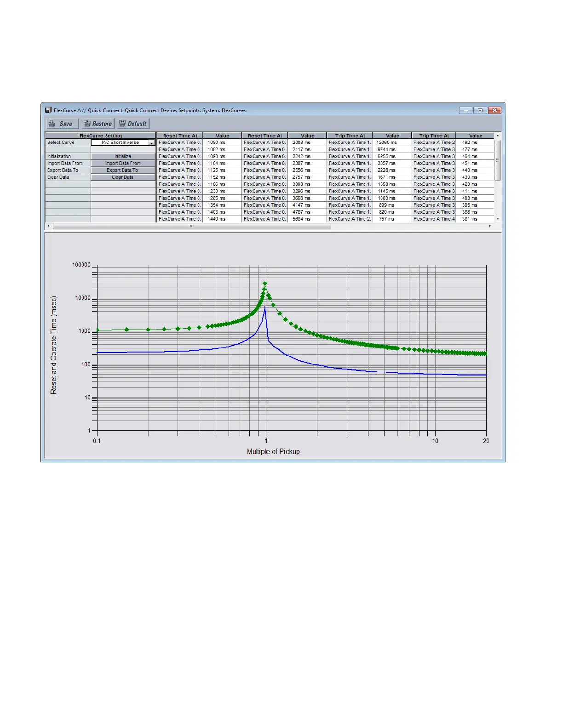Select the 3668 ms value cell
This screenshot has height=728, width=563.
(x=307, y=198)
